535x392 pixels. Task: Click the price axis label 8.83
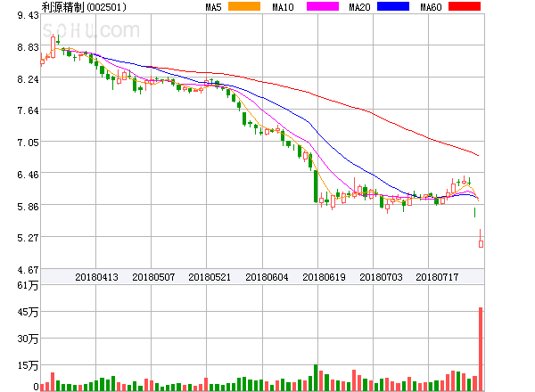28,47
